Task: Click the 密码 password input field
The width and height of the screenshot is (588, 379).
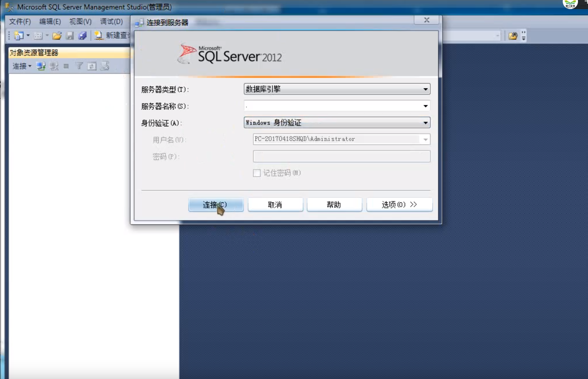Action: (x=341, y=156)
